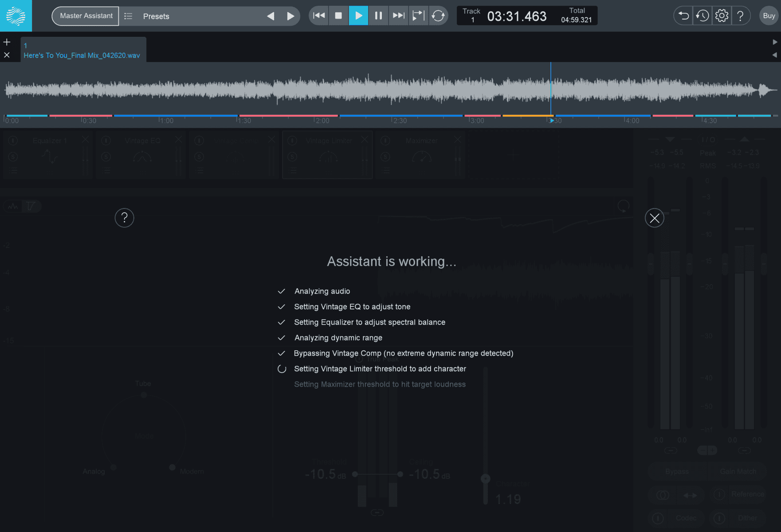Viewport: 781px width, 532px height.
Task: Remove the Vintage Limiter module with its X
Action: [364, 140]
